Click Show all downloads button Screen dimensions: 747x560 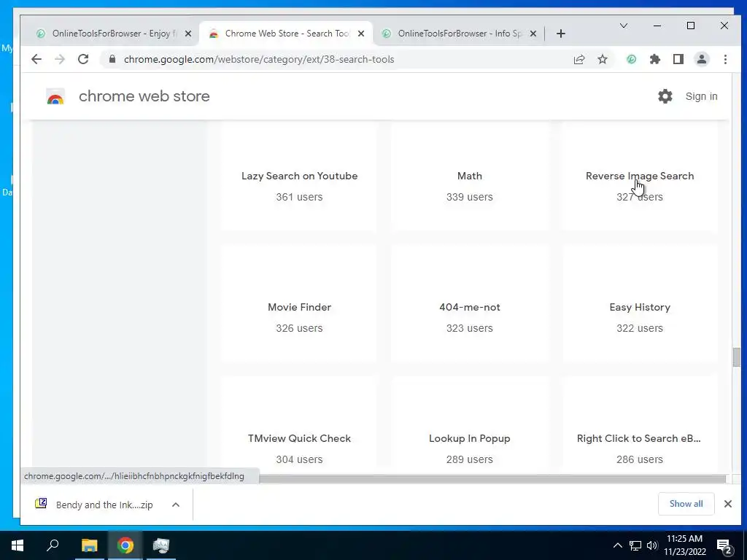[686, 504]
